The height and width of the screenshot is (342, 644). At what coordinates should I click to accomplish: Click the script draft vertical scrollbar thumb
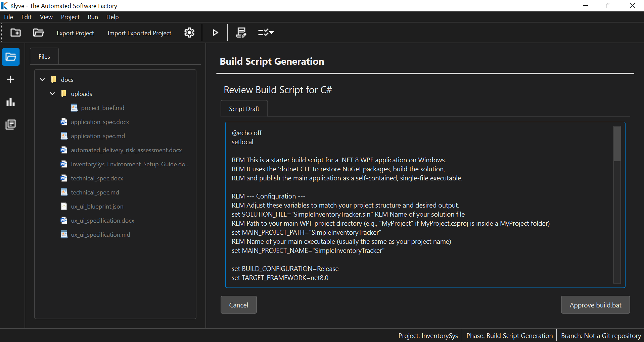[x=617, y=144]
